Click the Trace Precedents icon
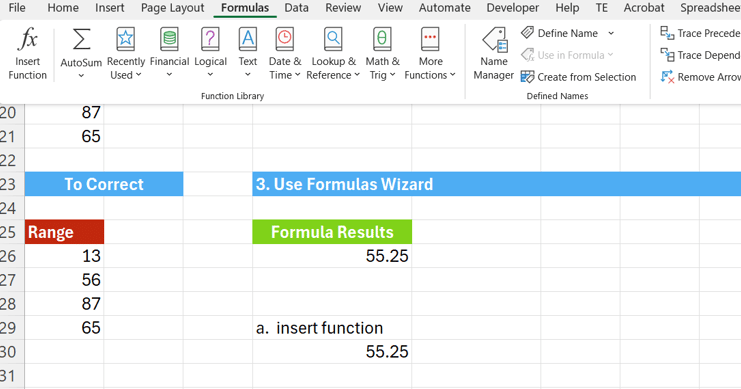741x389 pixels. click(x=667, y=33)
